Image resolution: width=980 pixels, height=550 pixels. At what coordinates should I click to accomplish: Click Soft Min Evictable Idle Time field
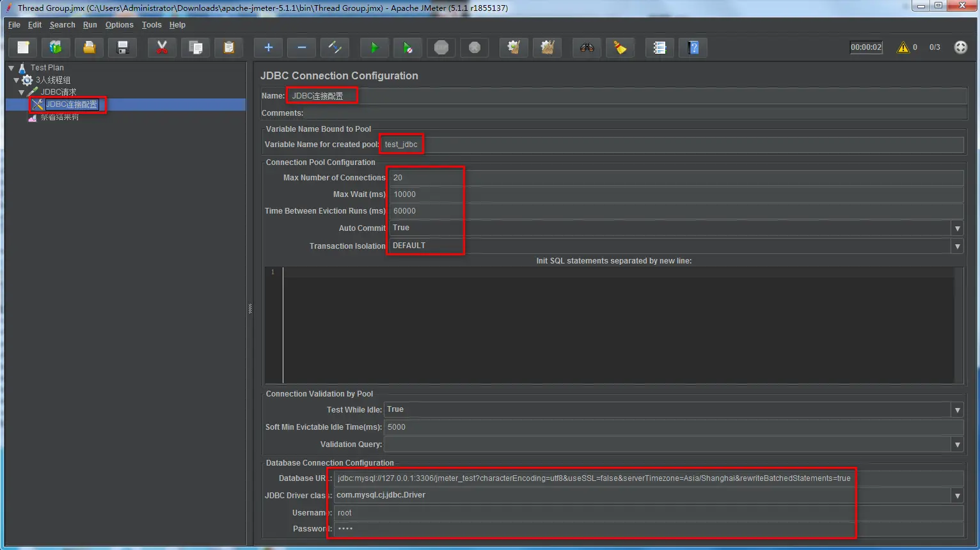click(674, 427)
